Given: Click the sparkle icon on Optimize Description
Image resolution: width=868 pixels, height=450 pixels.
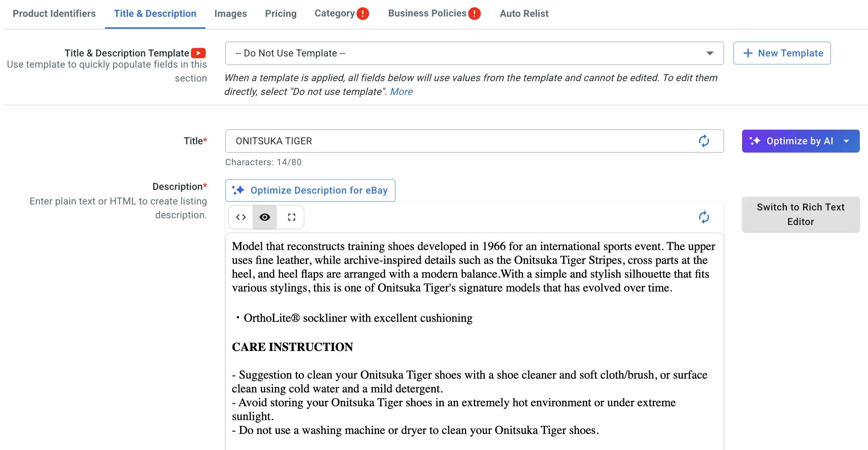Looking at the screenshot, I should pos(238,190).
